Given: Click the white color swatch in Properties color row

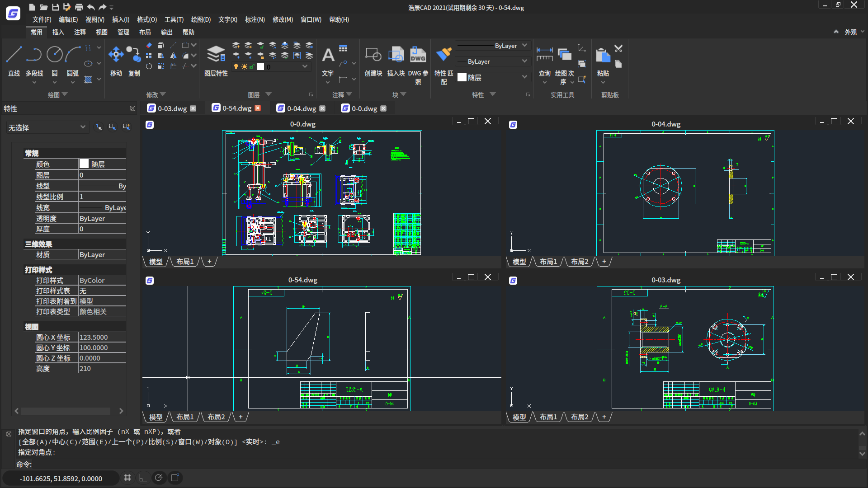Looking at the screenshot, I should (x=84, y=164).
